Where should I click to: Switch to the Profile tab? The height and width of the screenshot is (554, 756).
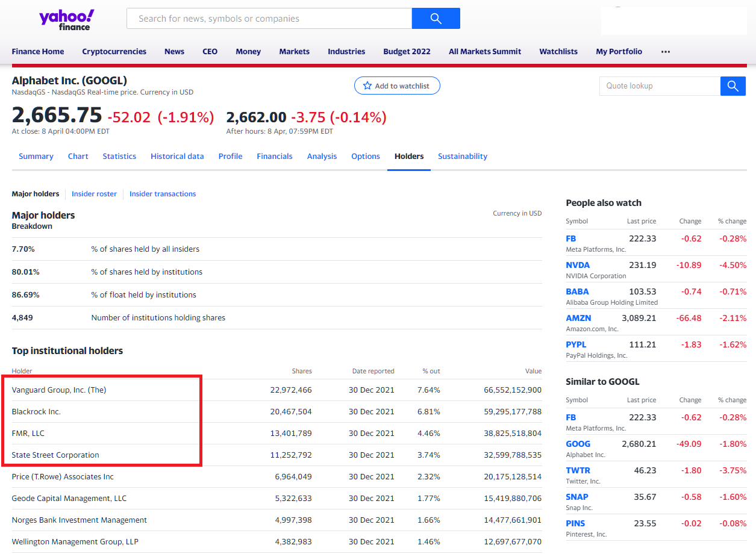coord(231,157)
